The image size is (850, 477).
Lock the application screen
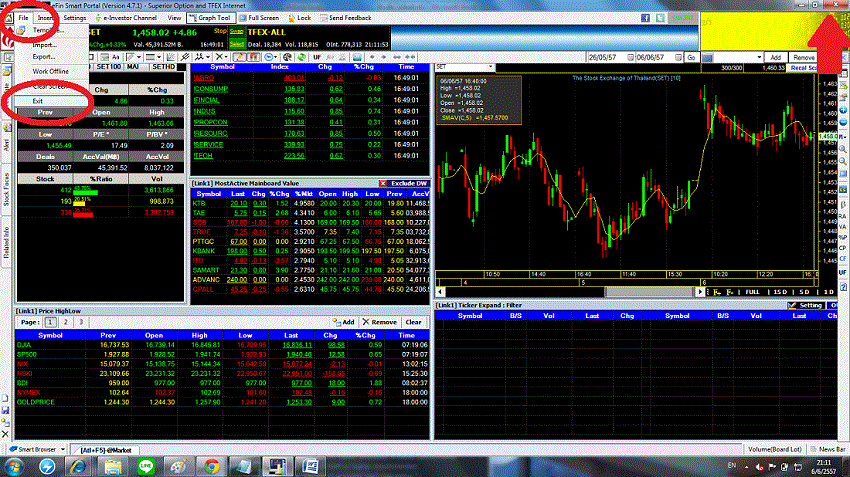300,18
